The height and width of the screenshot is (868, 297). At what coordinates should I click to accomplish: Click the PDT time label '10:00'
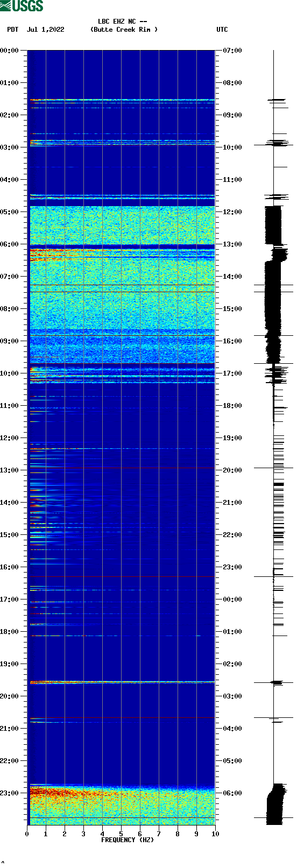10,373
